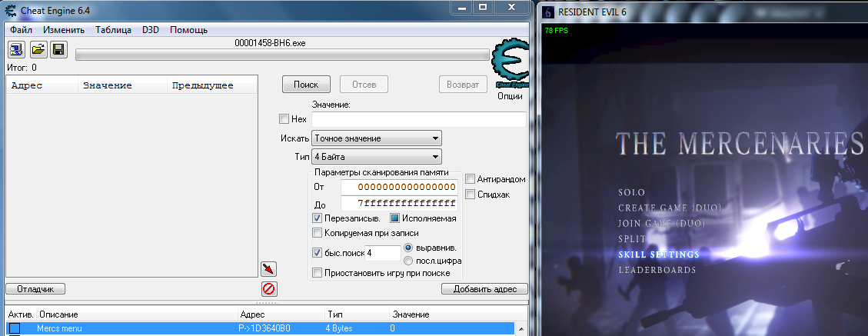Click the Добавить адрес button

coord(484,289)
